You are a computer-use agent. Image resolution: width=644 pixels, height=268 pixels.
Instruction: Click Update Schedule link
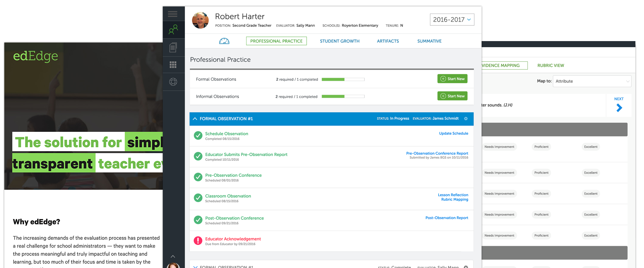(x=454, y=133)
